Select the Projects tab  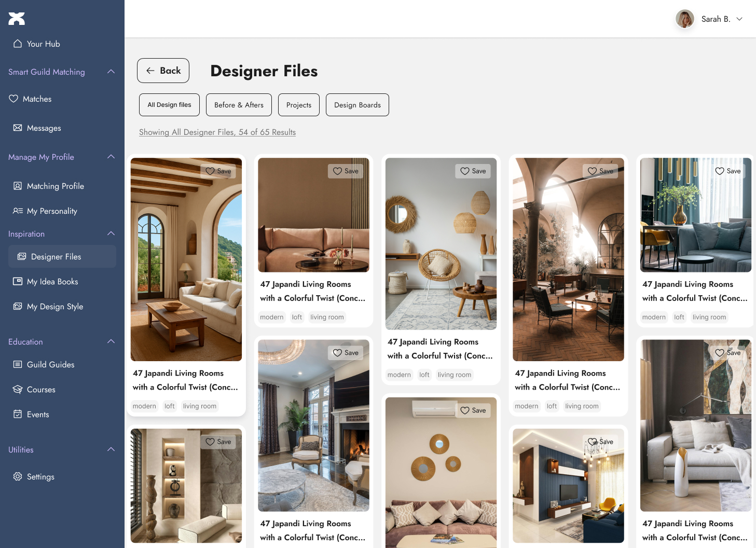pos(299,105)
